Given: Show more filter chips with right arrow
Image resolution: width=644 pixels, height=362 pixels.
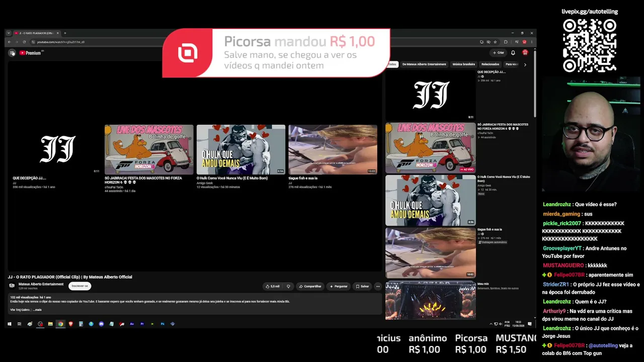Looking at the screenshot, I should 525,64.
